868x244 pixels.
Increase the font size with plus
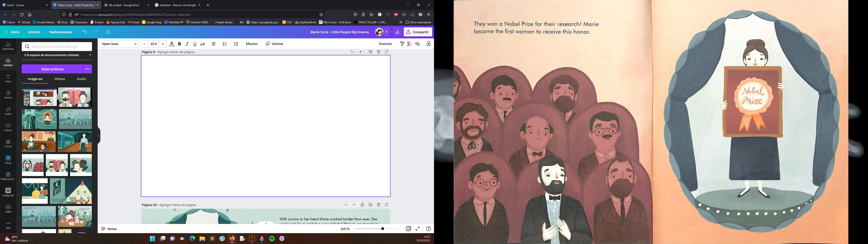pyautogui.click(x=163, y=44)
